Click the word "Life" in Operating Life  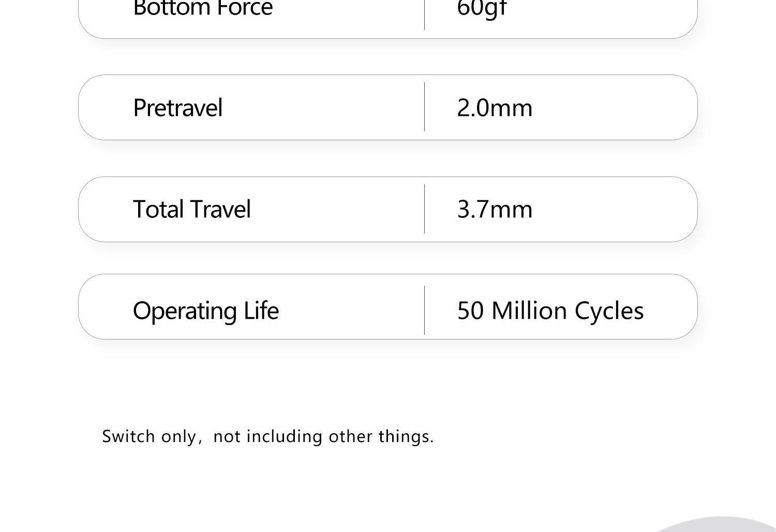pyautogui.click(x=261, y=311)
